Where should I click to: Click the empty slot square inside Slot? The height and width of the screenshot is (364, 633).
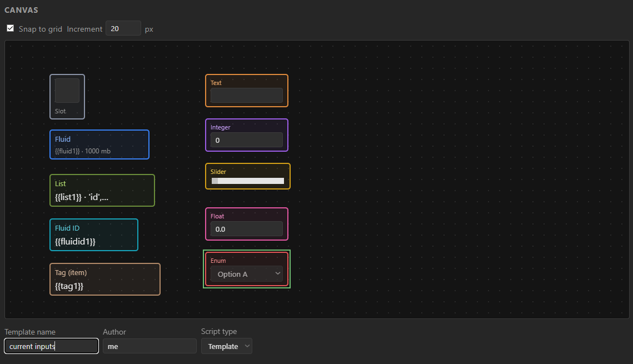point(67,91)
